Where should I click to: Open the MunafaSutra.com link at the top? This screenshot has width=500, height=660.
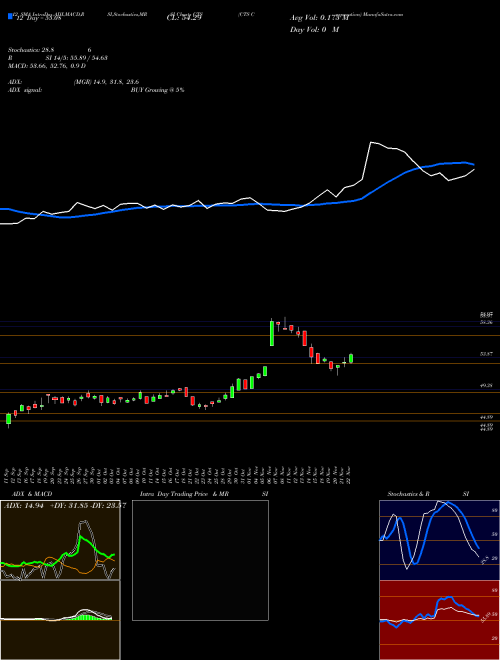(381, 14)
